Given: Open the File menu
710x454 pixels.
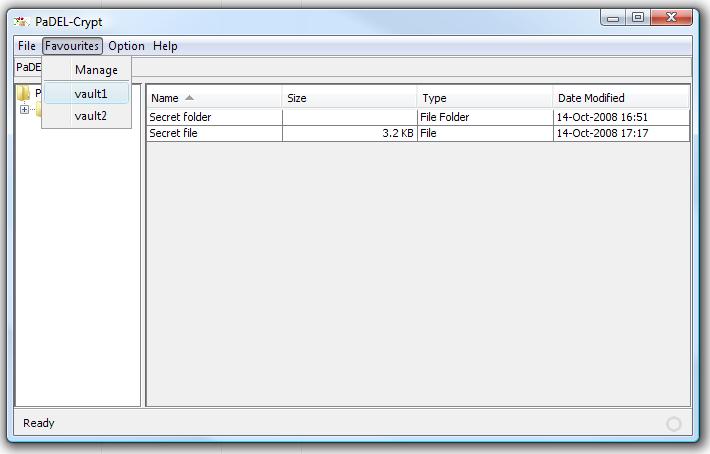Looking at the screenshot, I should [x=27, y=46].
